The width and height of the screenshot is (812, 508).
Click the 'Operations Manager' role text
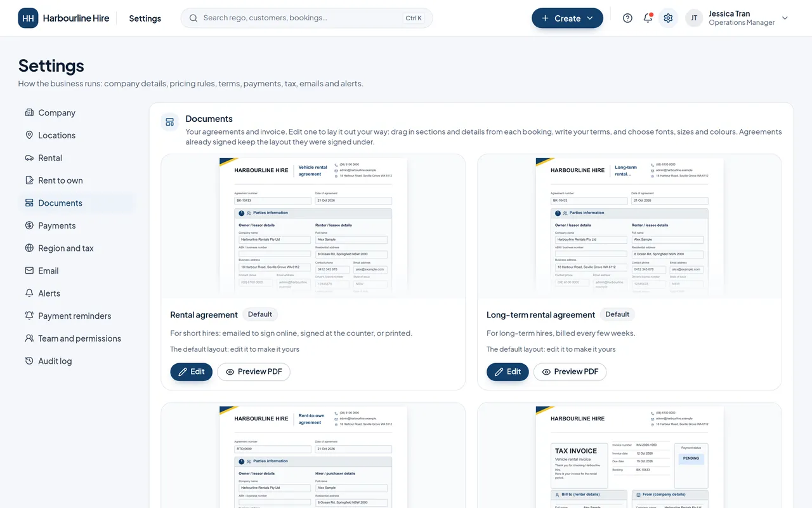pos(742,23)
